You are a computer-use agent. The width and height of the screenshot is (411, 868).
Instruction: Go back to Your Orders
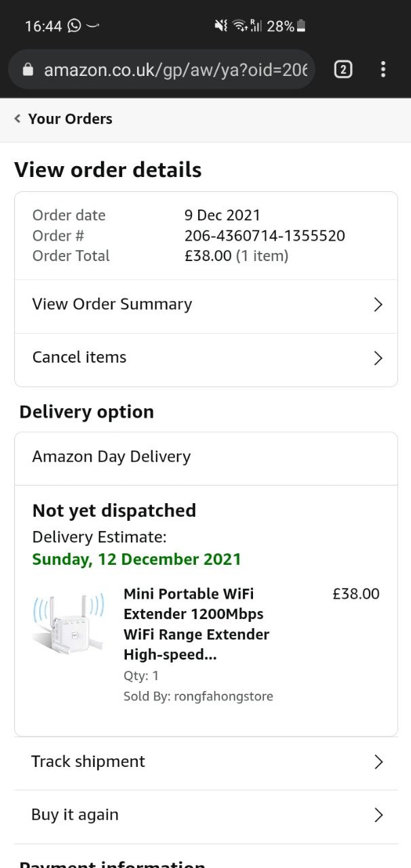(x=70, y=119)
